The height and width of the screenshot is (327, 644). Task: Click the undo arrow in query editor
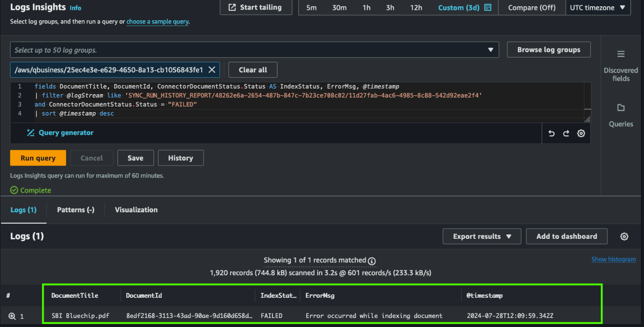[x=551, y=134]
